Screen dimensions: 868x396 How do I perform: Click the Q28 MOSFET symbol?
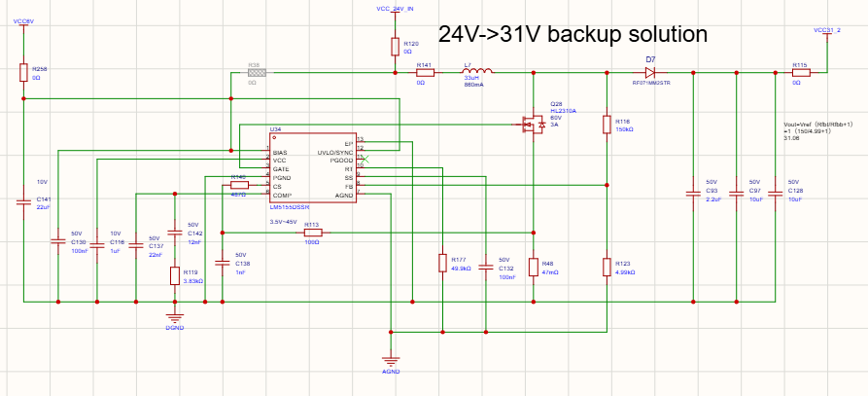tap(534, 126)
